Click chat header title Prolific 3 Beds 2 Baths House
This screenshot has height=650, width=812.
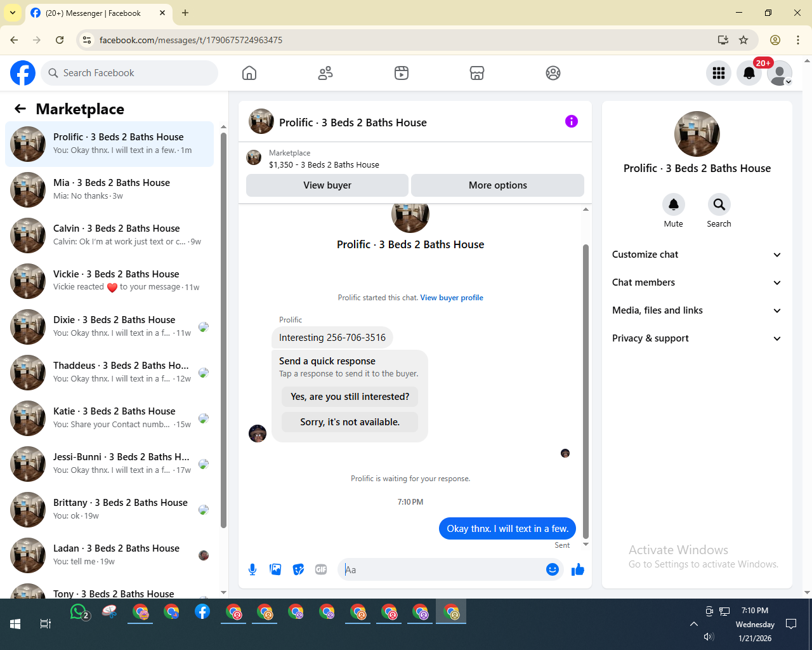click(x=353, y=123)
